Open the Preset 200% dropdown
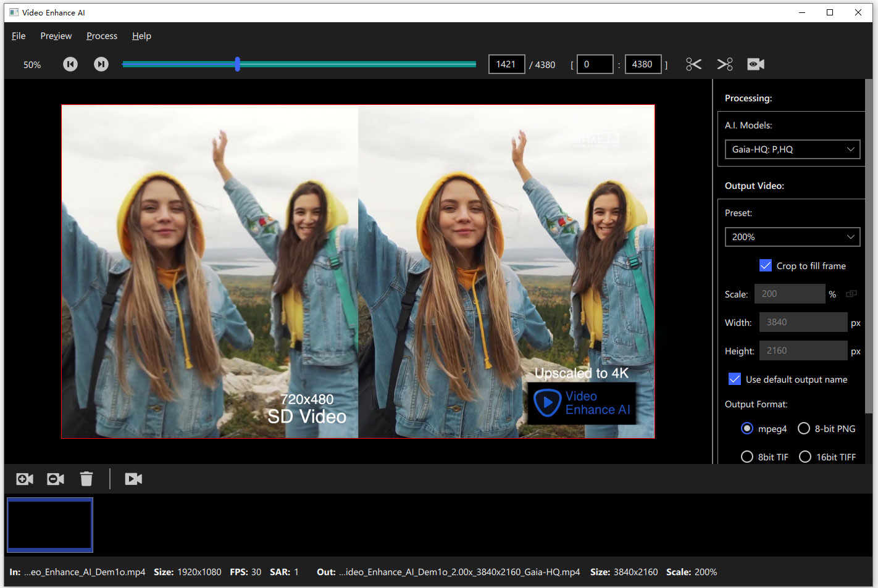Screen dimensions: 878x588 click(x=792, y=237)
